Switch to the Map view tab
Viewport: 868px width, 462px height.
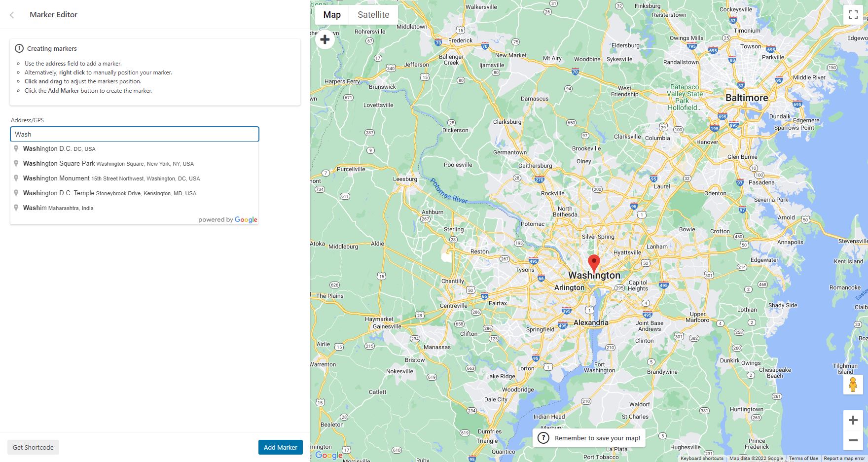(331, 14)
